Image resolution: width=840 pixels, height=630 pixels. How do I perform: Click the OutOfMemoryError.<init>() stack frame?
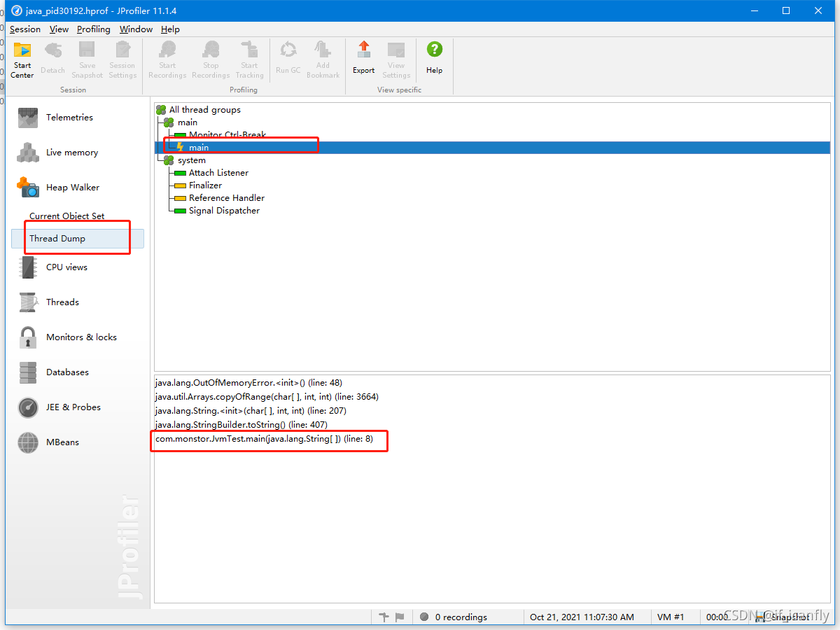(248, 383)
